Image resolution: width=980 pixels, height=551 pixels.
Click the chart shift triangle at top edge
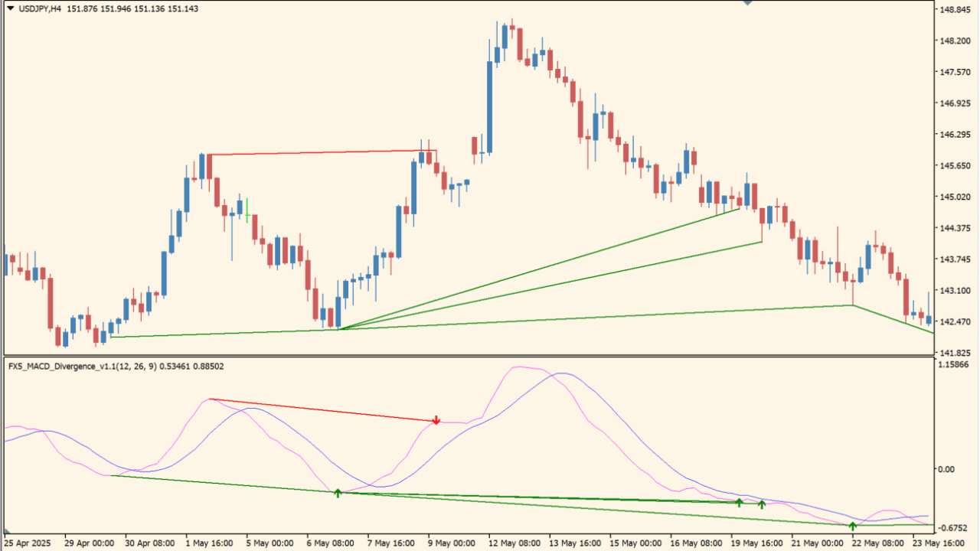(748, 4)
